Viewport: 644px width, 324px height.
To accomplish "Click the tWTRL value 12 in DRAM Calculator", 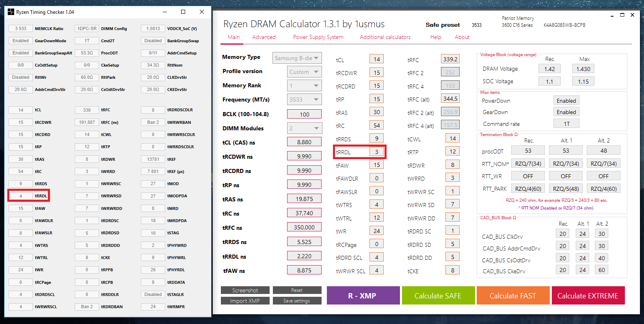I will click(x=377, y=218).
